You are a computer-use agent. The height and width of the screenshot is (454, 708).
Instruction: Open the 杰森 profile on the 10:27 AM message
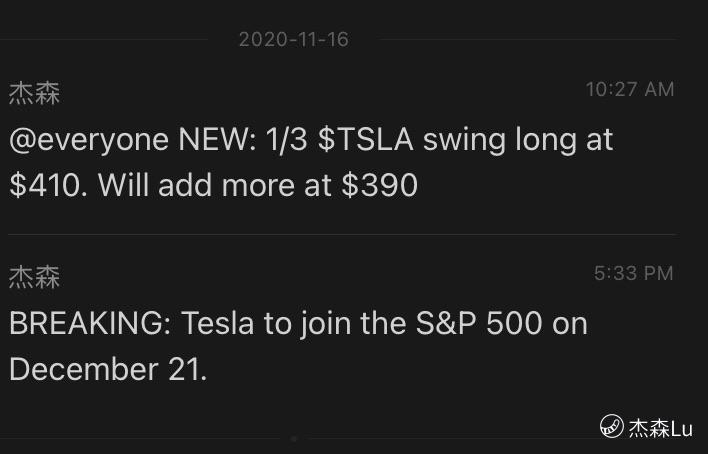tap(34, 94)
